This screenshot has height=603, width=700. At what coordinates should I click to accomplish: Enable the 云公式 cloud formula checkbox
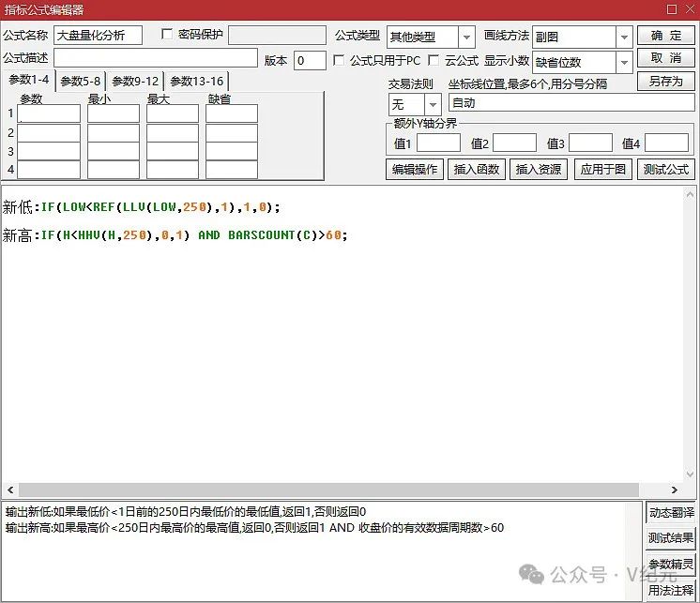pyautogui.click(x=433, y=60)
